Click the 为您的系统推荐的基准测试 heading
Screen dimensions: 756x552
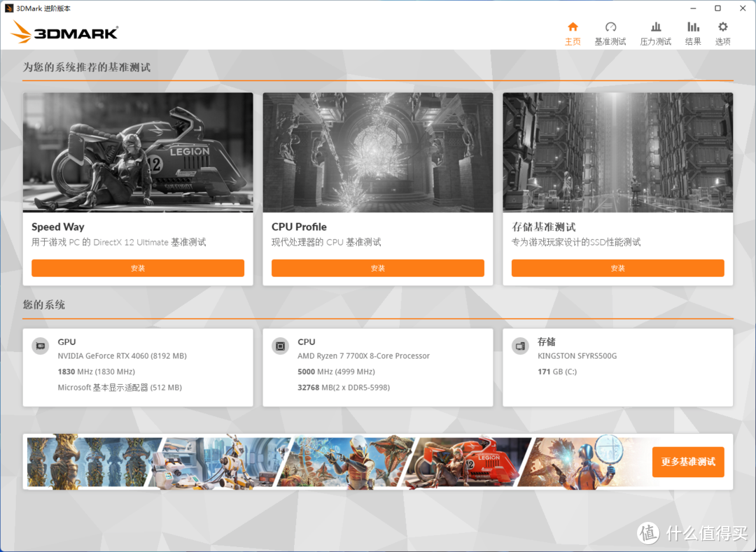coord(87,67)
